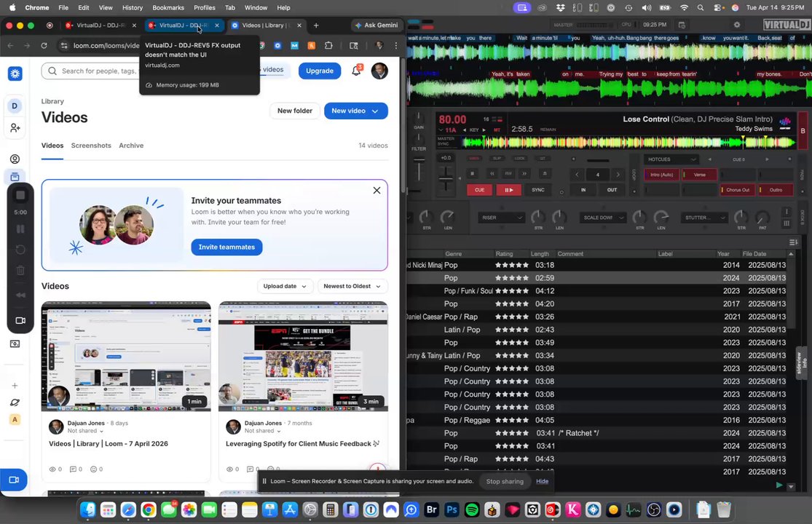812x524 pixels.
Task: Click Stop sharing in the Loom sharing bar
Action: coord(505,481)
